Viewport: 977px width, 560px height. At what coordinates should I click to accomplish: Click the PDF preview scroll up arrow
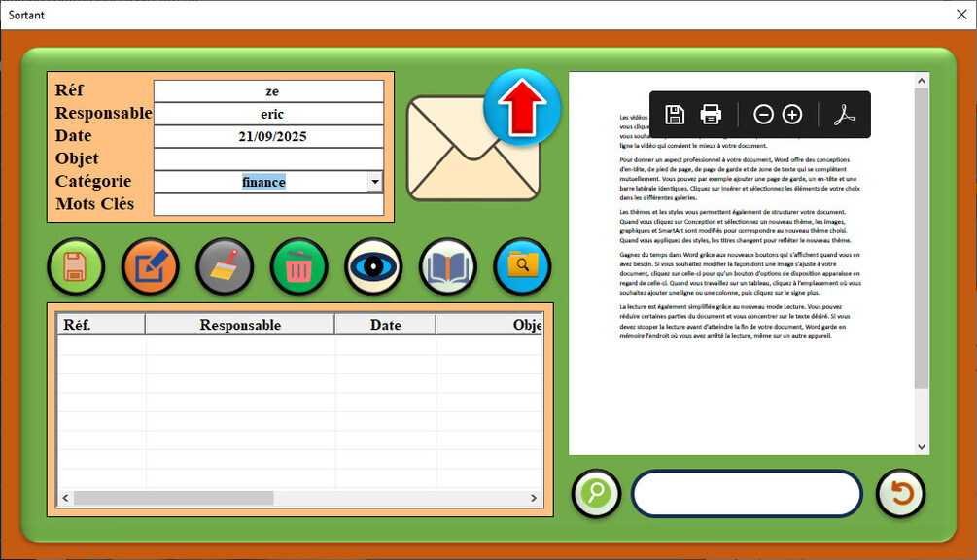click(922, 81)
